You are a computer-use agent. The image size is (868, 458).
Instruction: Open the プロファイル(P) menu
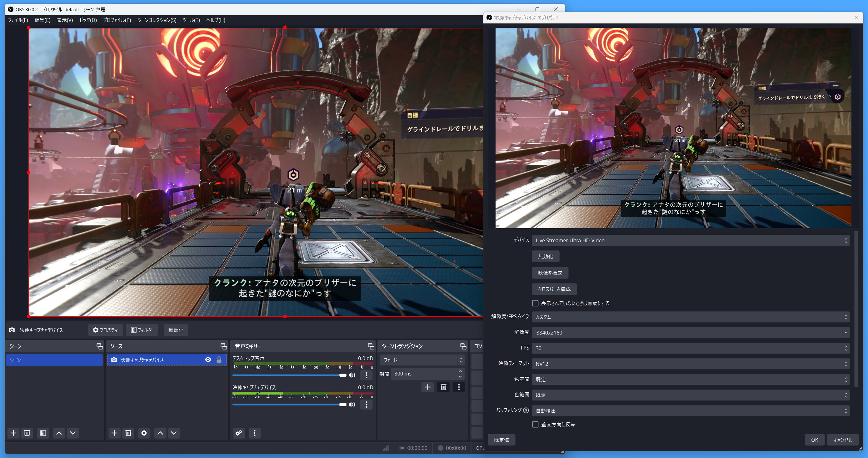(x=117, y=20)
